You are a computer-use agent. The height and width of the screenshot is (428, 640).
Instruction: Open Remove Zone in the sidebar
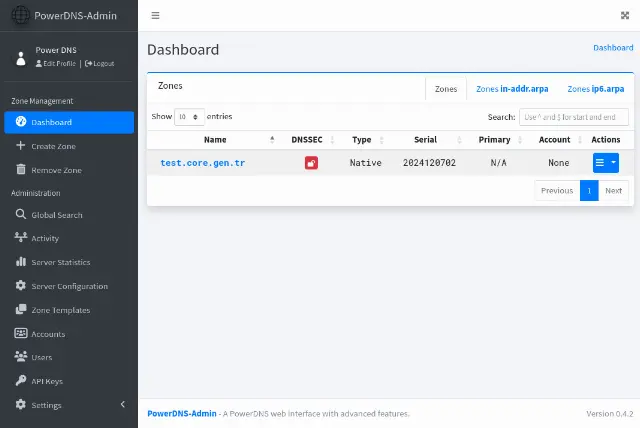tap(69, 170)
